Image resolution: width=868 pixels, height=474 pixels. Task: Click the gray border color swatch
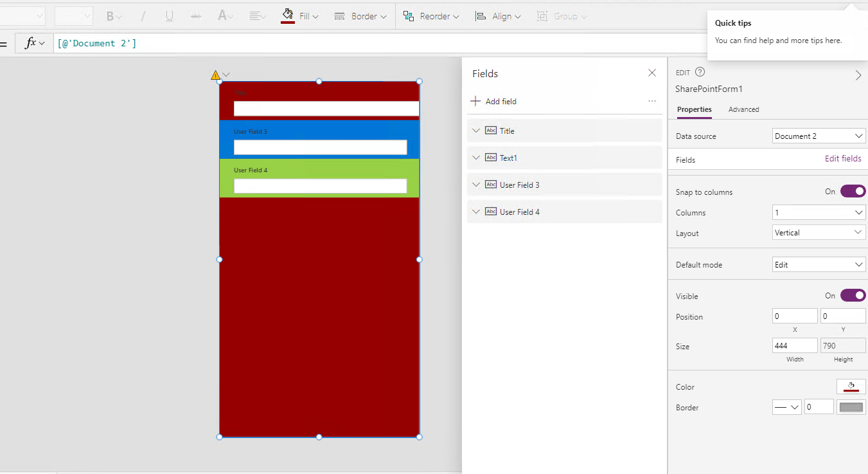tap(851, 407)
